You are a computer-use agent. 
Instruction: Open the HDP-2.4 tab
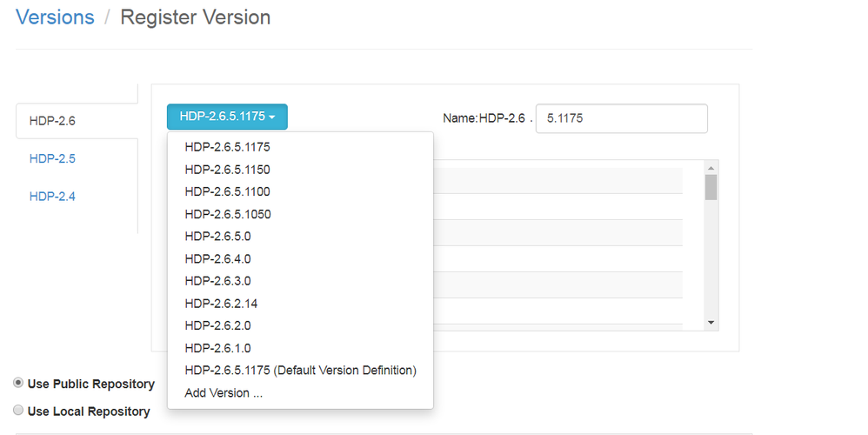[x=52, y=196]
